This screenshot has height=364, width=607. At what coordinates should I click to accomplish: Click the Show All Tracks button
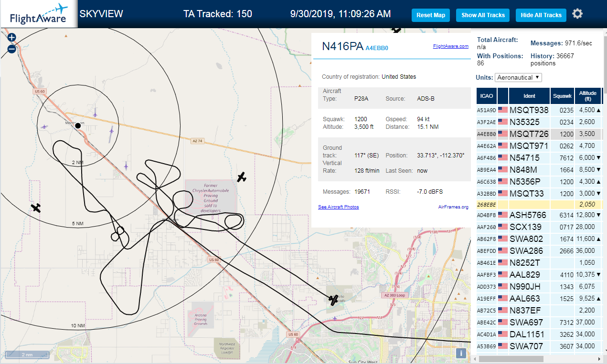pyautogui.click(x=483, y=15)
